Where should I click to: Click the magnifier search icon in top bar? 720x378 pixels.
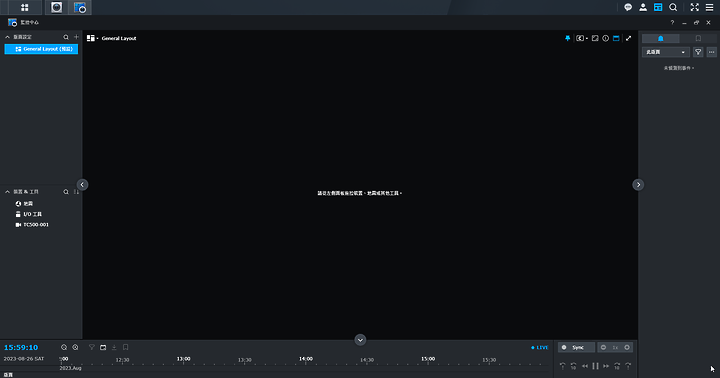coord(673,7)
